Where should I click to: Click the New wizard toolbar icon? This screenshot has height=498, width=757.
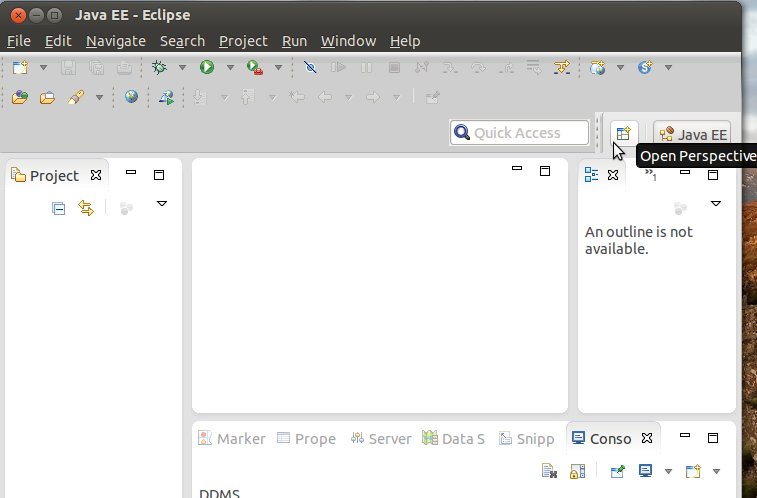click(20, 67)
